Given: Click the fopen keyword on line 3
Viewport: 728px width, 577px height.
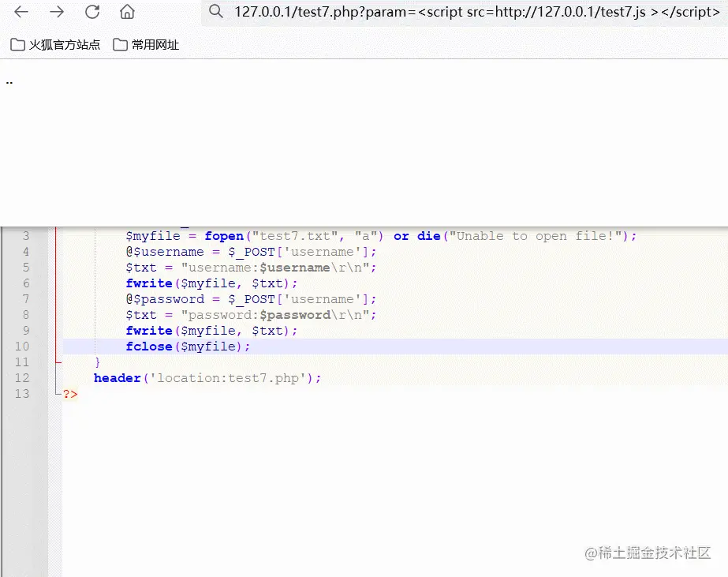Looking at the screenshot, I should point(224,236).
